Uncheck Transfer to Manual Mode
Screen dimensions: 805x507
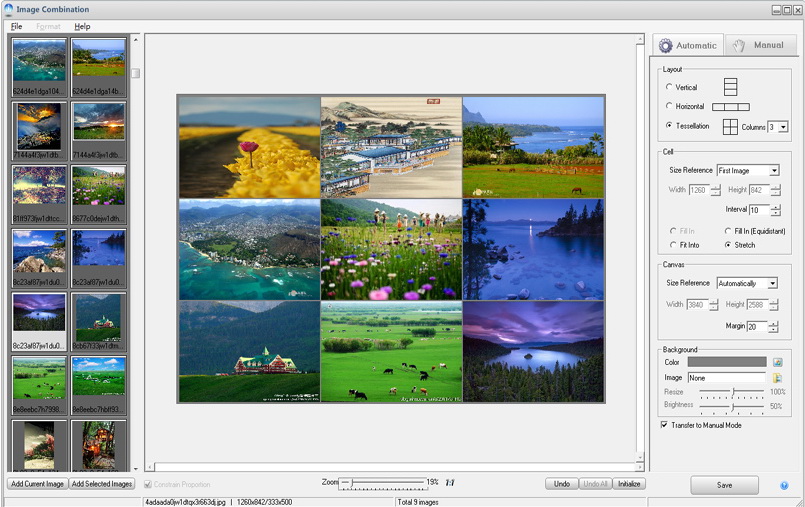665,424
